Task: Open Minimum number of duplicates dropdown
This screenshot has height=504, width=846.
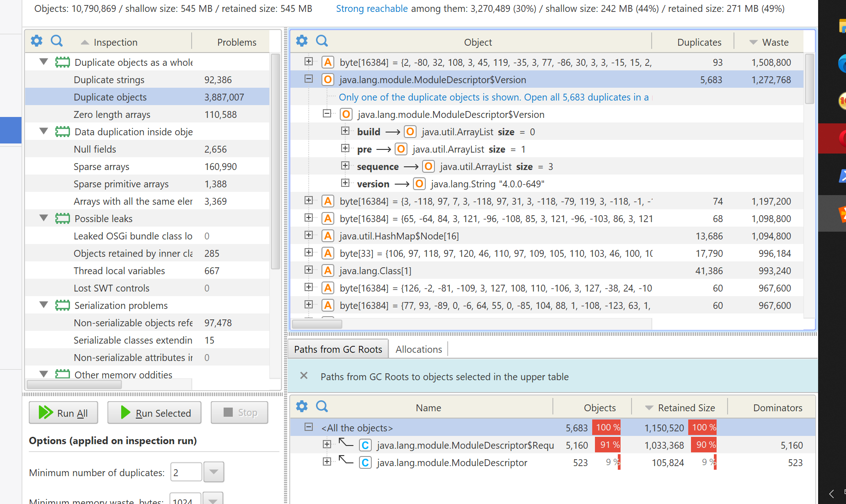Action: (x=214, y=472)
